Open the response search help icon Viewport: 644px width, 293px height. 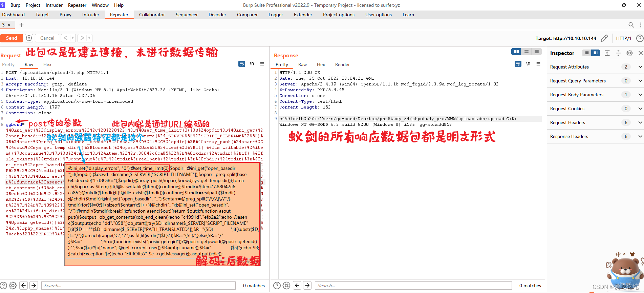pos(277,286)
